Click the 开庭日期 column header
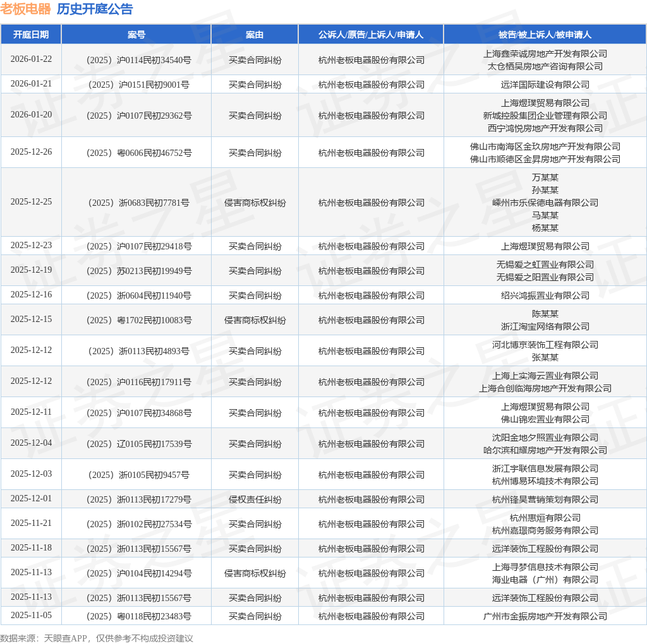 click(31, 35)
